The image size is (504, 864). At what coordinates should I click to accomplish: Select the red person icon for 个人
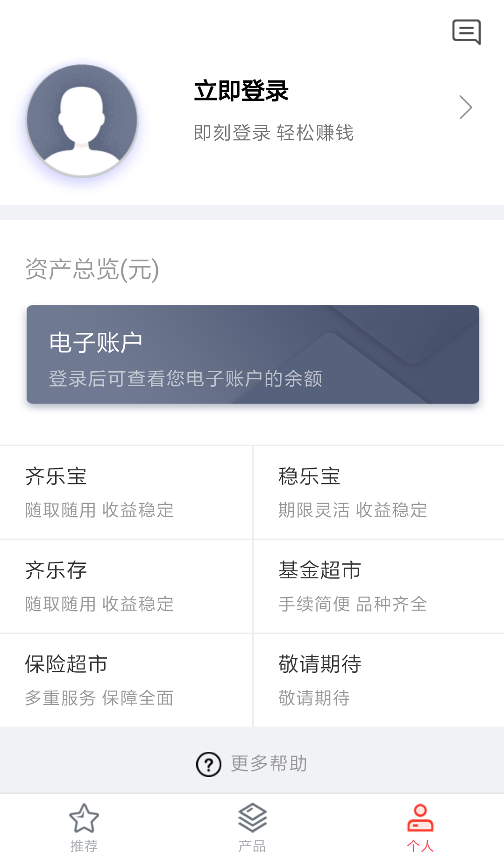[420, 818]
